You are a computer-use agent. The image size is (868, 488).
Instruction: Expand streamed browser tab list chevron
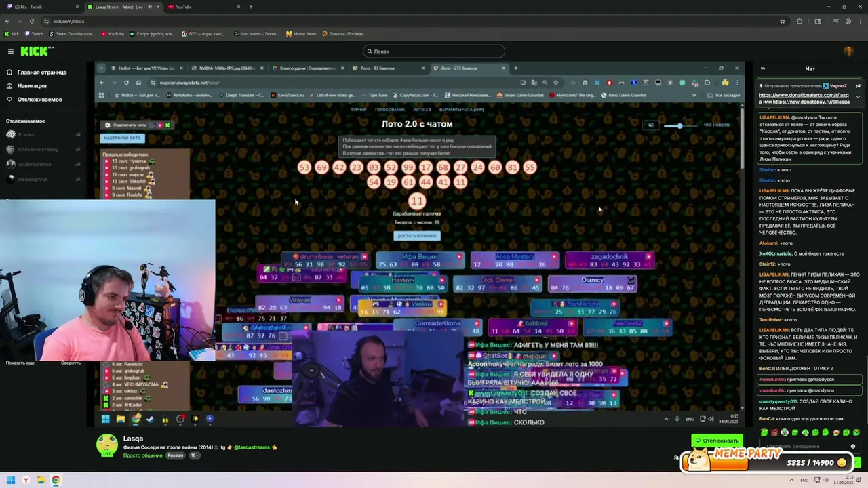point(101,68)
